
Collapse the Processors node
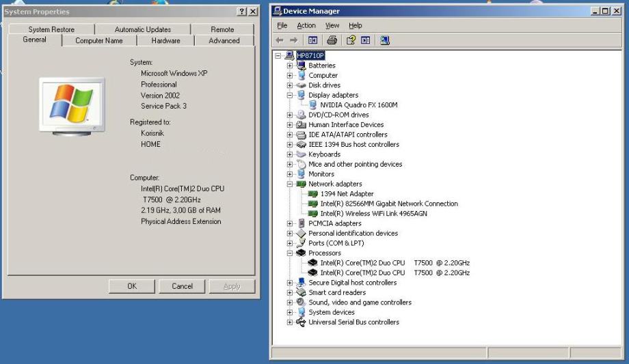tap(290, 253)
